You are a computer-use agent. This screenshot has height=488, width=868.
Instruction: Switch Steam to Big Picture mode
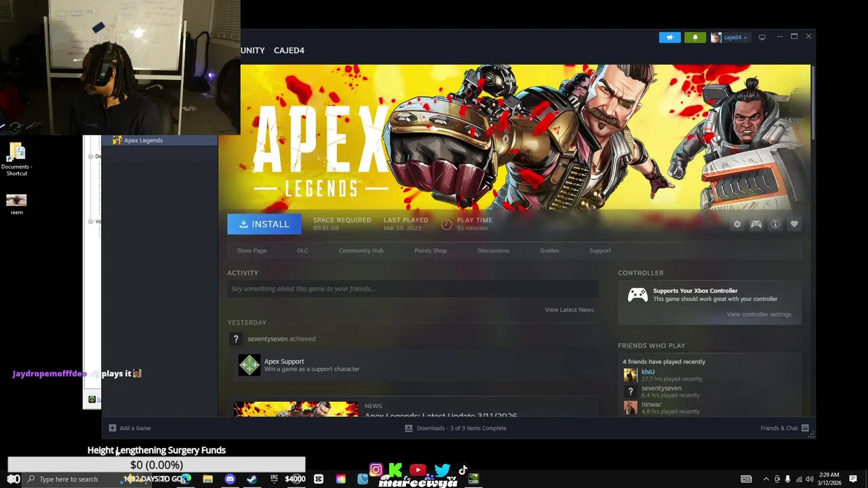click(x=762, y=37)
